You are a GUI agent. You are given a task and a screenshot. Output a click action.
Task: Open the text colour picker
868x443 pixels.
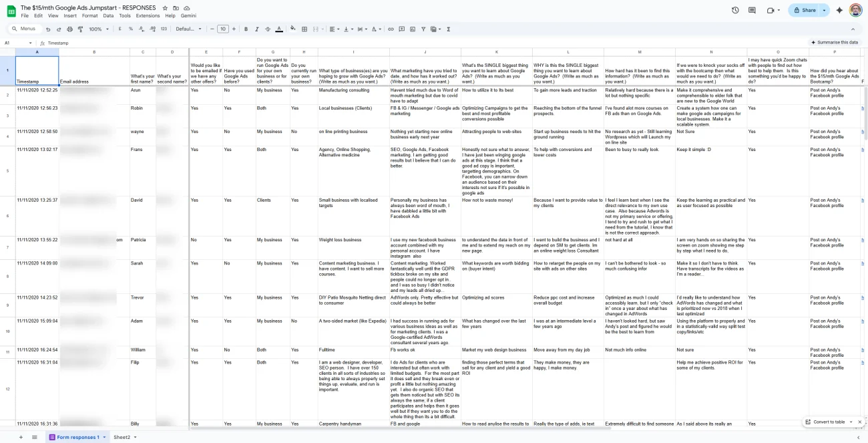coord(279,29)
